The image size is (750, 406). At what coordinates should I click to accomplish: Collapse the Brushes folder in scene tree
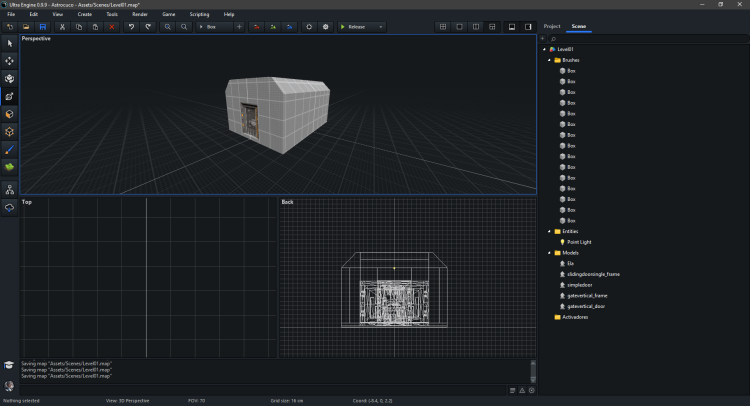[x=548, y=60]
